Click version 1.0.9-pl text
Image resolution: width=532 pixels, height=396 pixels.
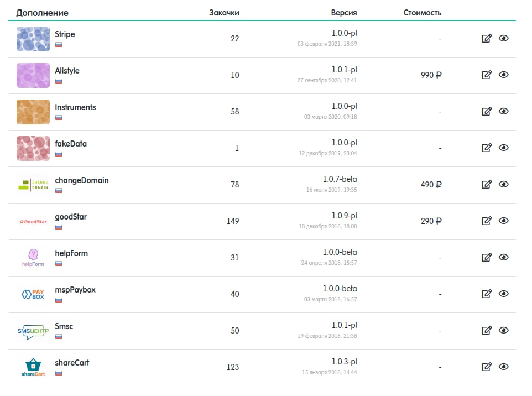[x=344, y=216]
